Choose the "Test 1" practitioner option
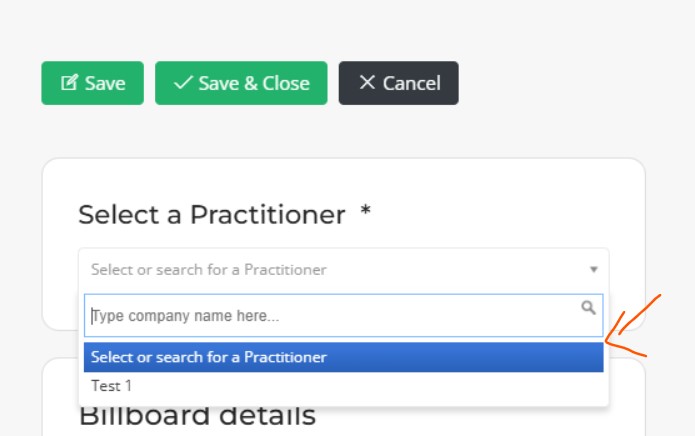This screenshot has height=436, width=695. (x=111, y=386)
